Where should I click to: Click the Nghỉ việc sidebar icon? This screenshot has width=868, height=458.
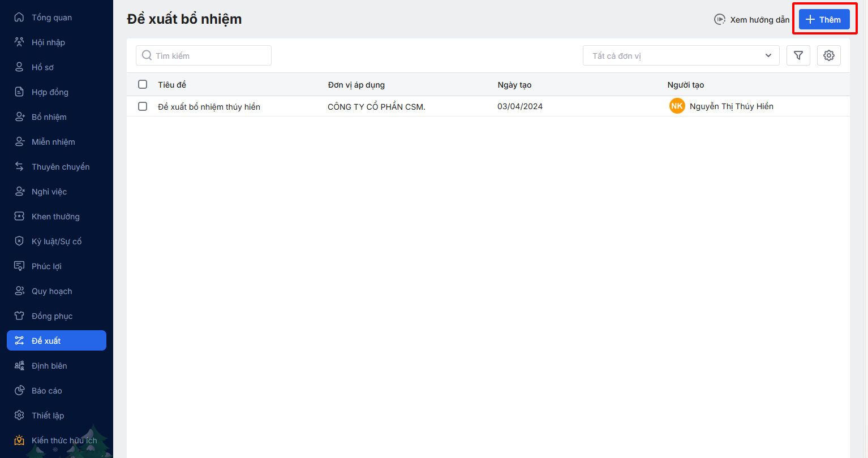click(19, 192)
